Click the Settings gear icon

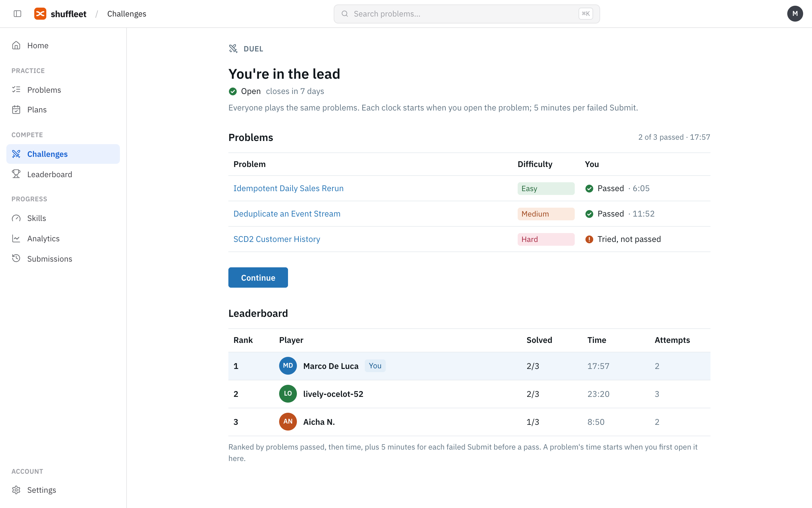point(16,490)
